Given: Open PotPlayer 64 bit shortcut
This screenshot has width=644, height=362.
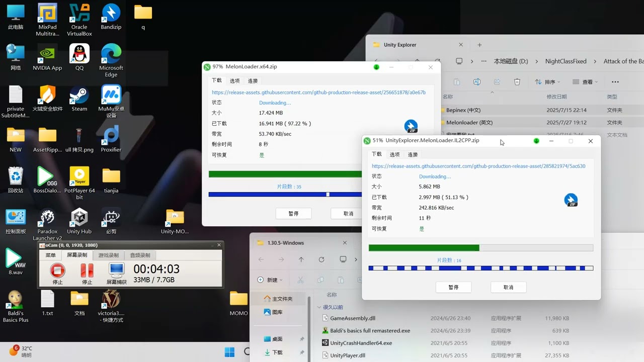Looking at the screenshot, I should click(79, 183).
